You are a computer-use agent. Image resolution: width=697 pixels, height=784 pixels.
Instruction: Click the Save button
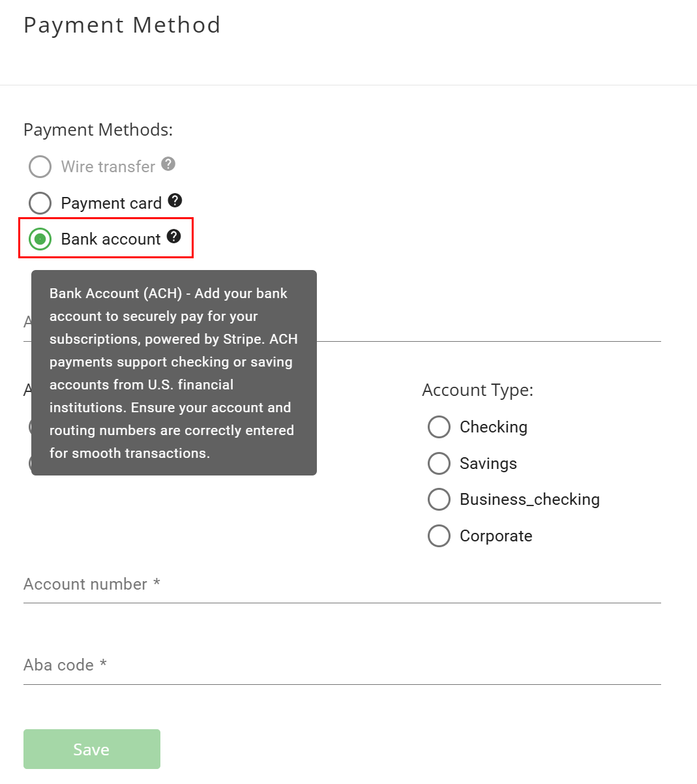91,749
